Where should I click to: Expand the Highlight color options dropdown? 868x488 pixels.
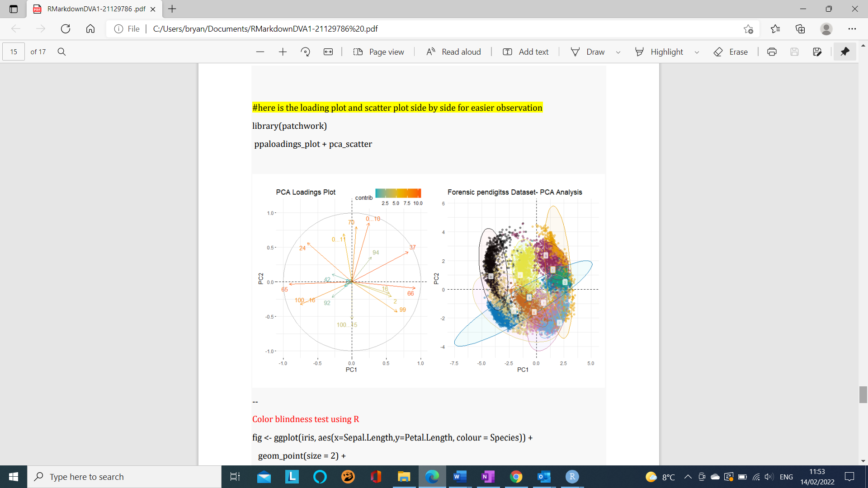697,52
